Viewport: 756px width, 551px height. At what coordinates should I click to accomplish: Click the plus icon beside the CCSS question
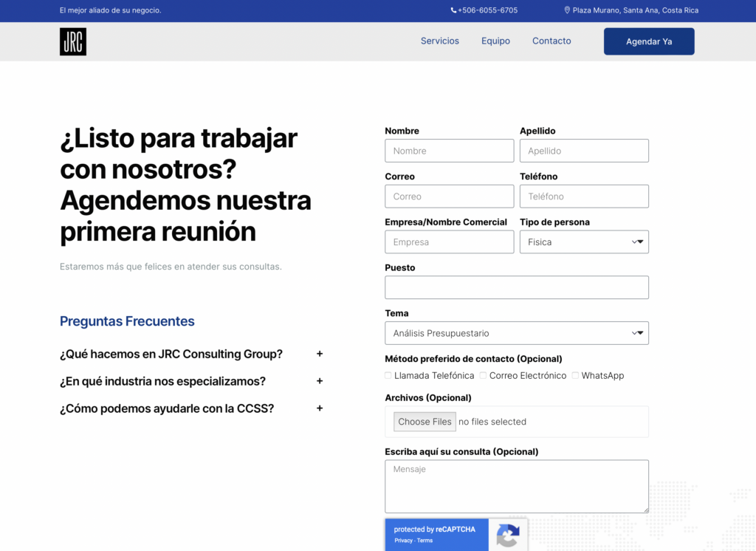tap(320, 408)
